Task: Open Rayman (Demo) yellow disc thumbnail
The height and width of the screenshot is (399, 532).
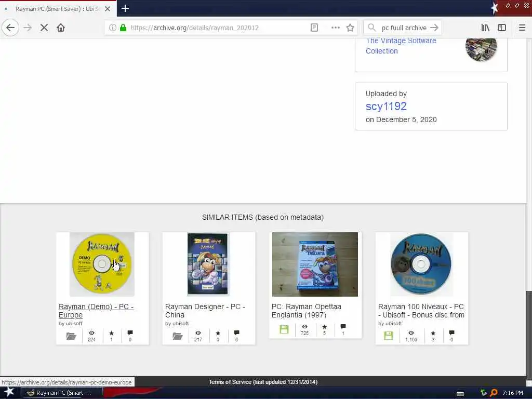Action: pos(102,264)
